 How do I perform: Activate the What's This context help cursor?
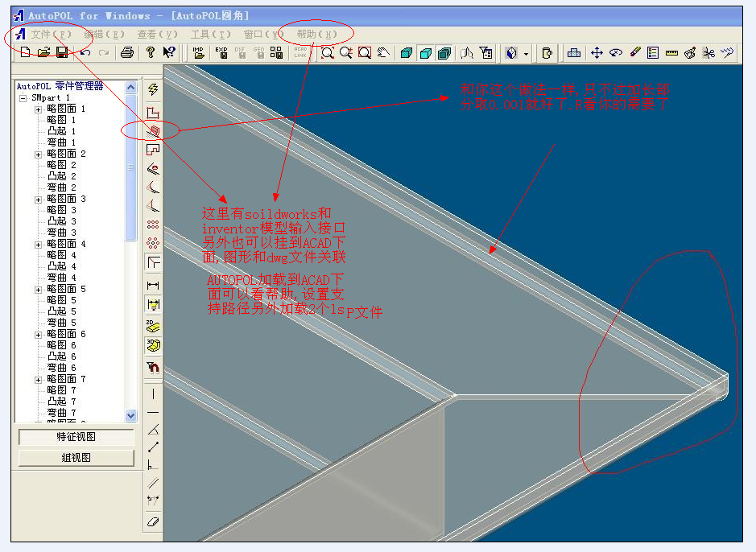coord(169,52)
